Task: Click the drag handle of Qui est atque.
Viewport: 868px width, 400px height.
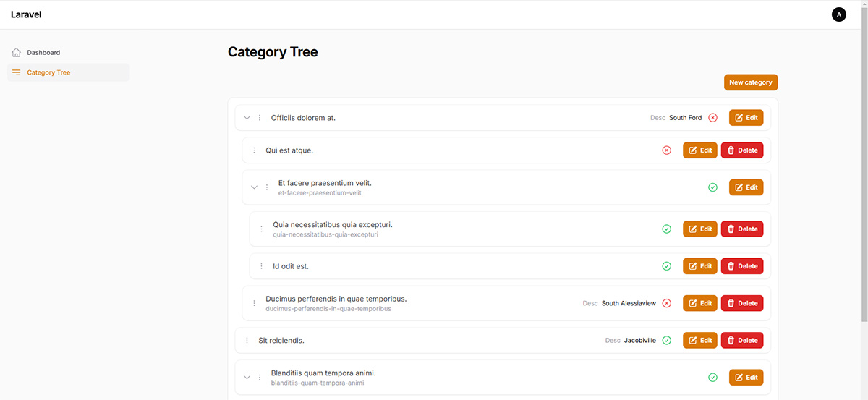Action: [254, 150]
